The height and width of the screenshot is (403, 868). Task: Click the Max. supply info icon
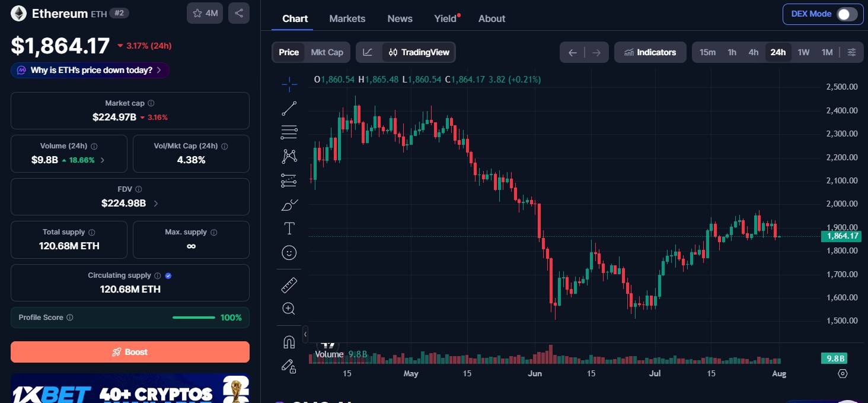(214, 233)
